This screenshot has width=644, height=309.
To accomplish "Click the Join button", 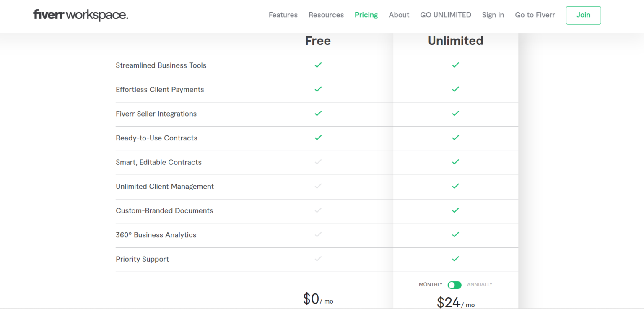I will coord(583,15).
